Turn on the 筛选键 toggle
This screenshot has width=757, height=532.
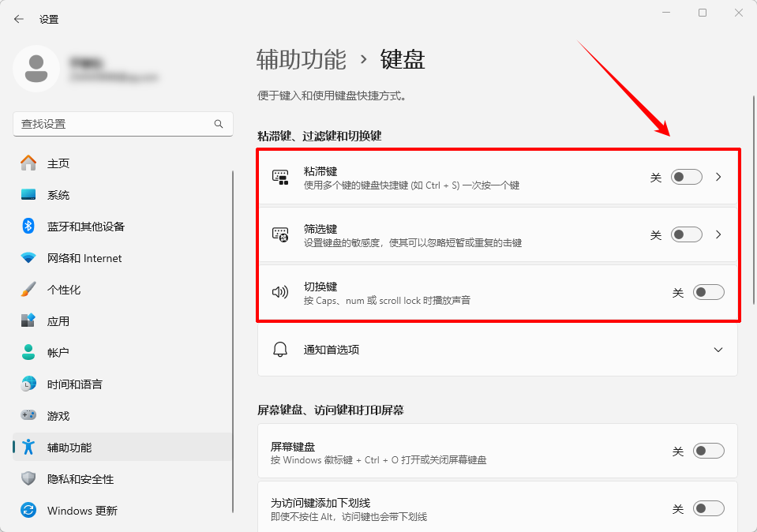pyautogui.click(x=686, y=234)
